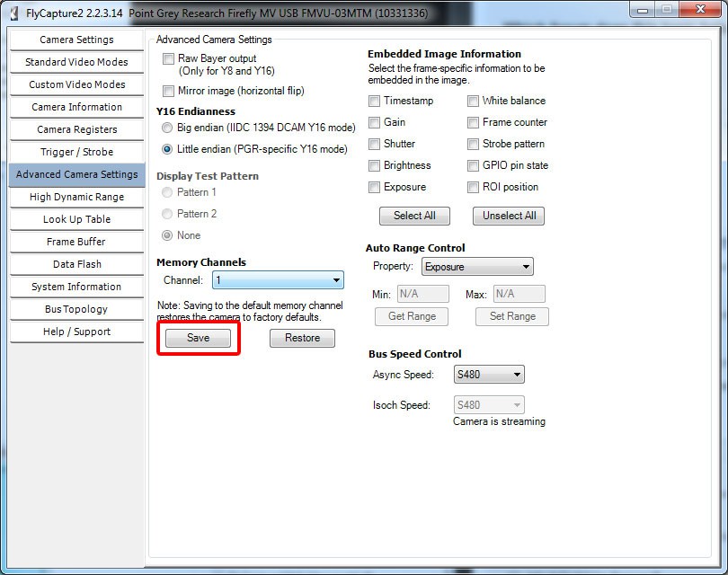Switch to Standard Video Modes tab
Screen dimensions: 728x575
[x=76, y=62]
